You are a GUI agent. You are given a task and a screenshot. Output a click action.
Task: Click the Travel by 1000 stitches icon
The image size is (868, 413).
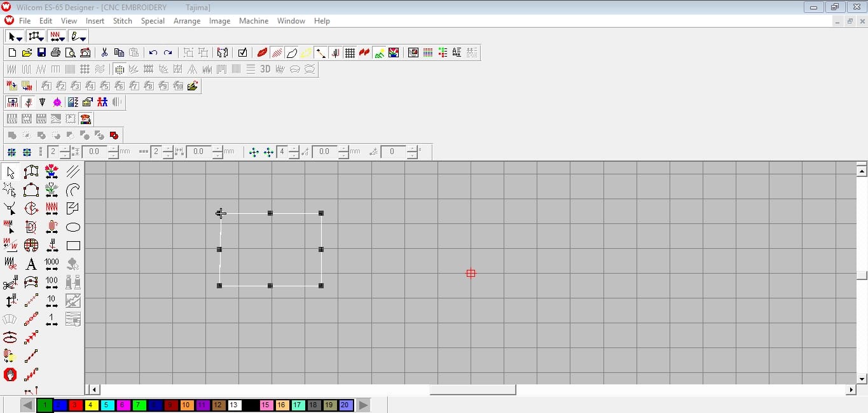52,264
